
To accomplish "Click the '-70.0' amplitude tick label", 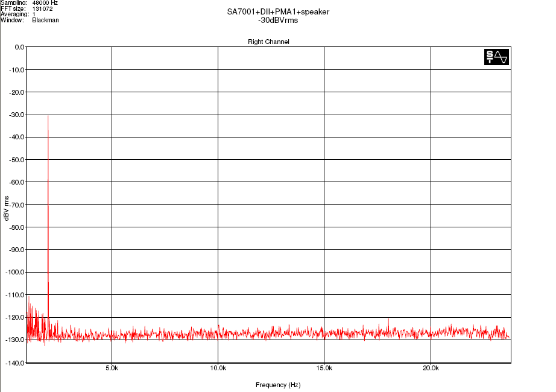I will (17, 205).
